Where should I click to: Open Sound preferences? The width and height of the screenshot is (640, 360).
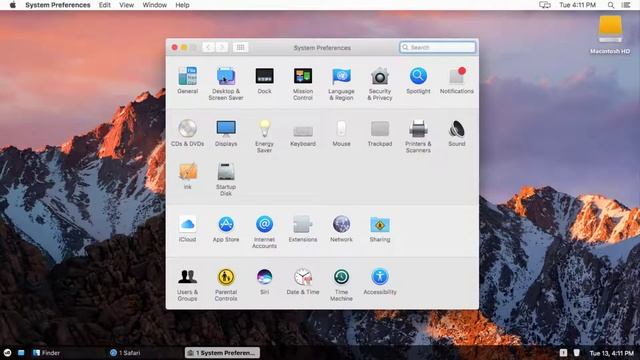coord(457,133)
